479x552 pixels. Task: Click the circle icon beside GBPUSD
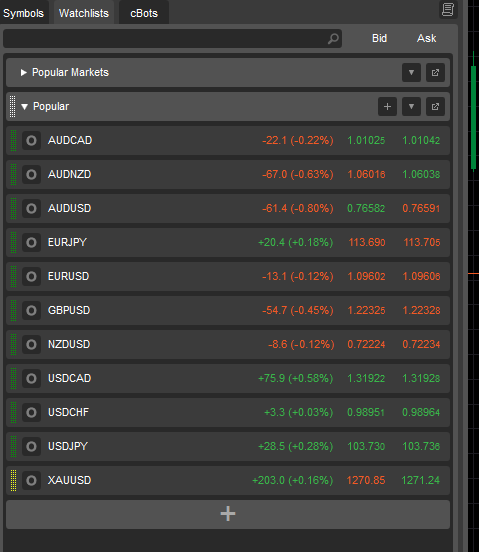point(31,310)
